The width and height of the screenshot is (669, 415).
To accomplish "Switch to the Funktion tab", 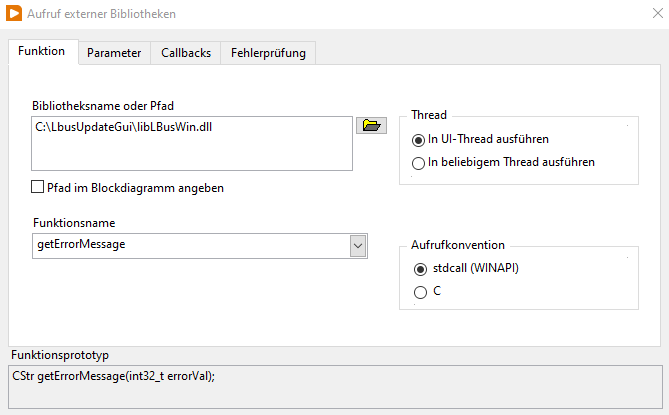I will [x=42, y=51].
